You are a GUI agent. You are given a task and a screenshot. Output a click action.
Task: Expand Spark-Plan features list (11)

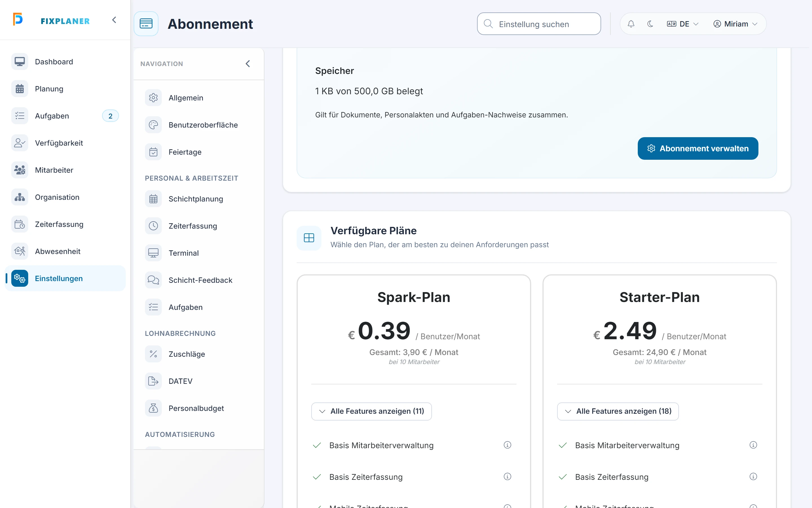click(371, 411)
